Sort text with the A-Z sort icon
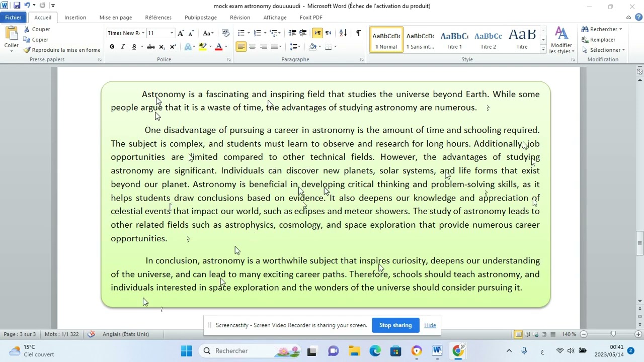644x362 pixels. 343,33
